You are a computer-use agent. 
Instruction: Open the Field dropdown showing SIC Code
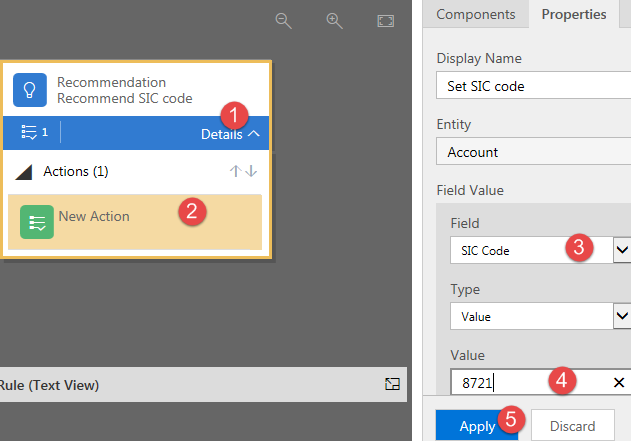[x=621, y=250]
